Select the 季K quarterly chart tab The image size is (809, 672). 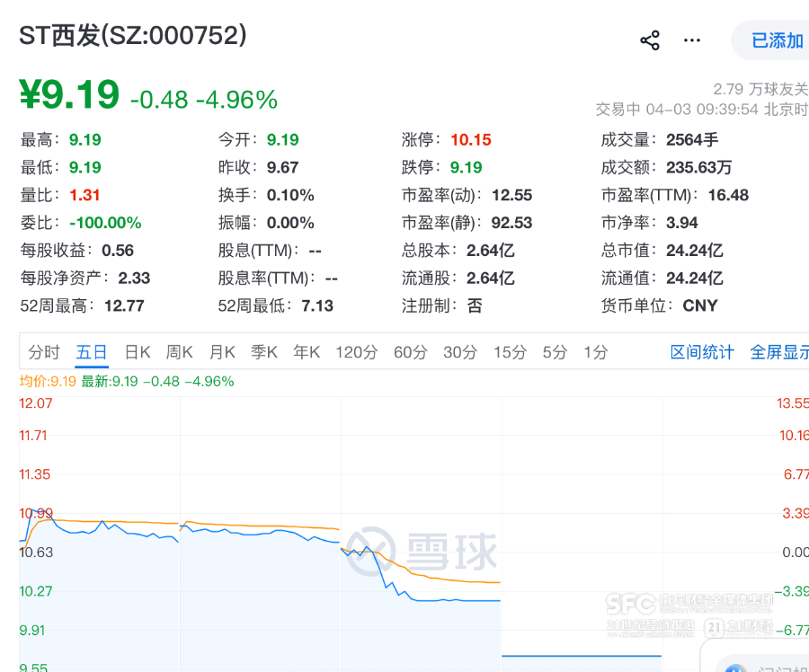point(264,352)
